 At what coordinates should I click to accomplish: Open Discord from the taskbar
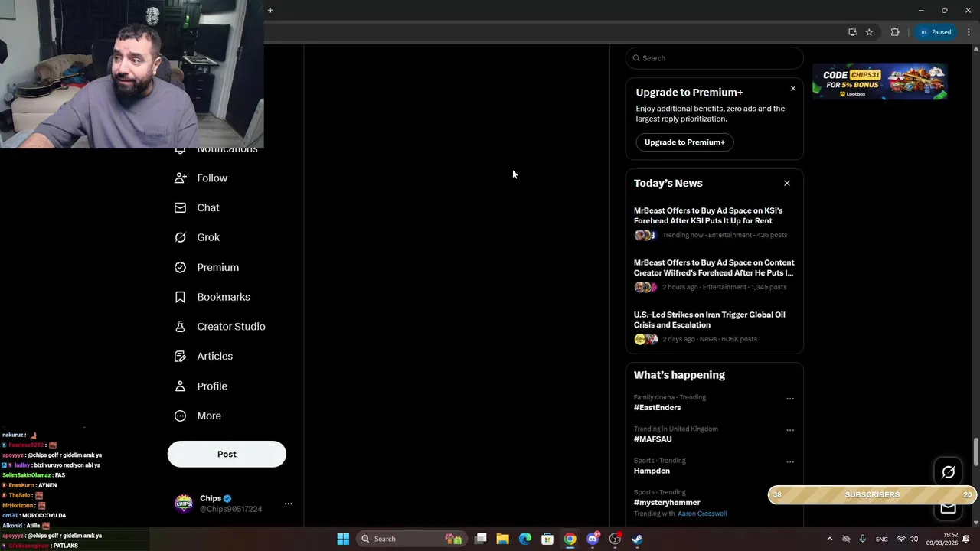click(x=593, y=539)
